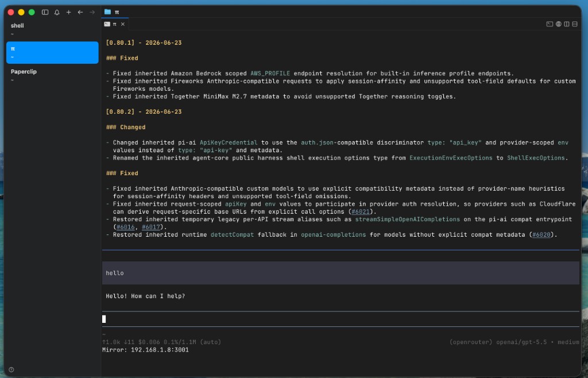Click 'AWS_PROFILE' code text

pyautogui.click(x=270, y=74)
